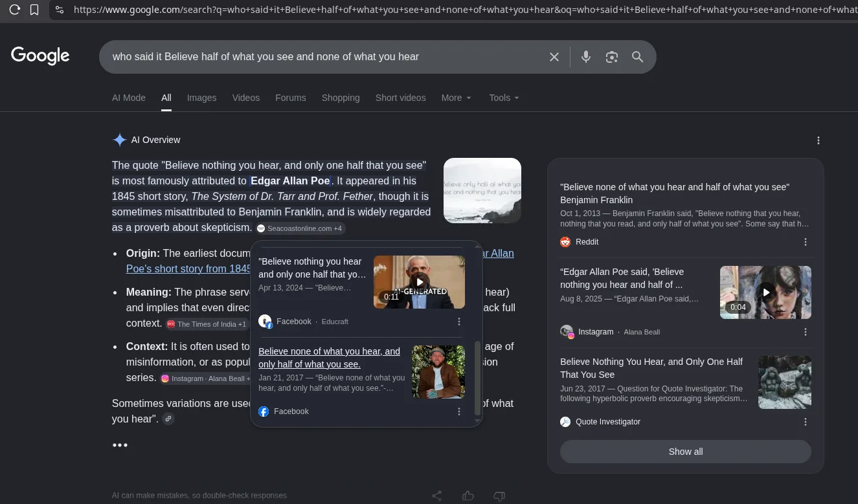The height and width of the screenshot is (504, 858).
Task: Open "Edgar Allan Poe said" Instagram result title
Action: pyautogui.click(x=622, y=278)
